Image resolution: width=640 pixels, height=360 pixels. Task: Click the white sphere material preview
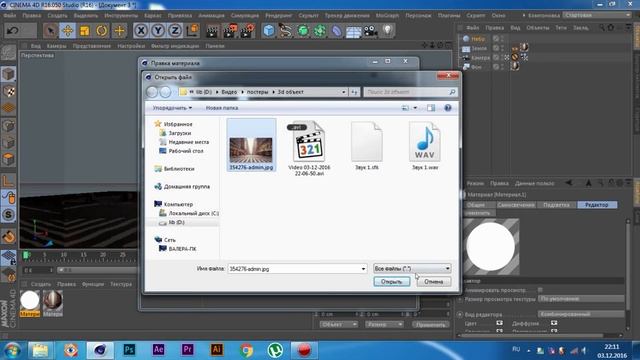pyautogui.click(x=491, y=247)
